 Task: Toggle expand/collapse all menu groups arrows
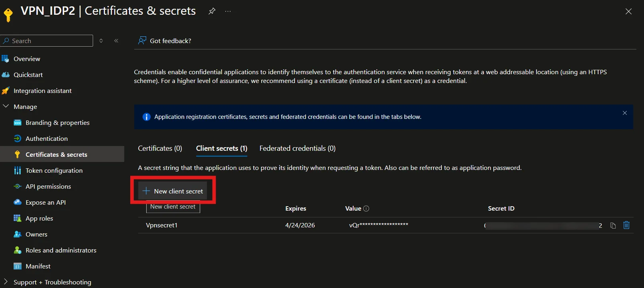coord(101,41)
